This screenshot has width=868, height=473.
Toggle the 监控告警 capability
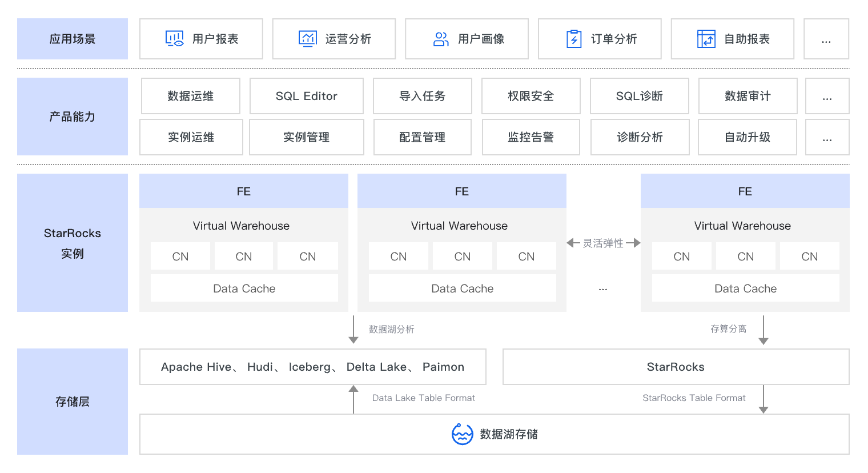(531, 137)
